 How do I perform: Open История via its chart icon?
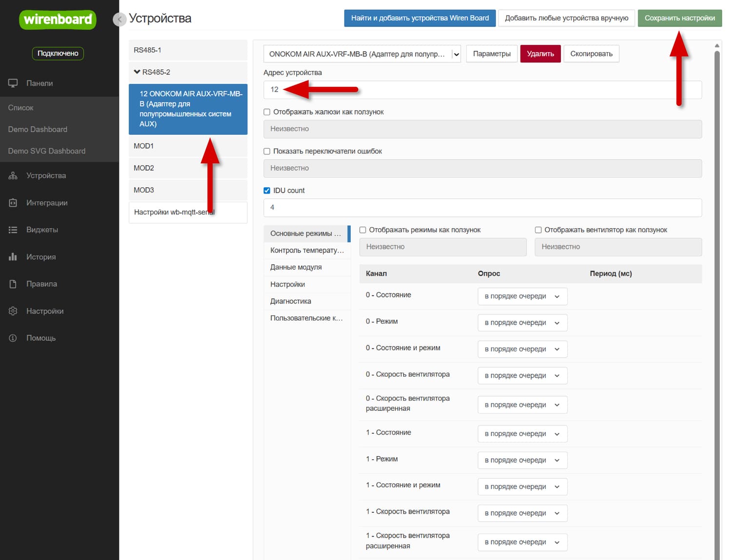(x=40, y=256)
